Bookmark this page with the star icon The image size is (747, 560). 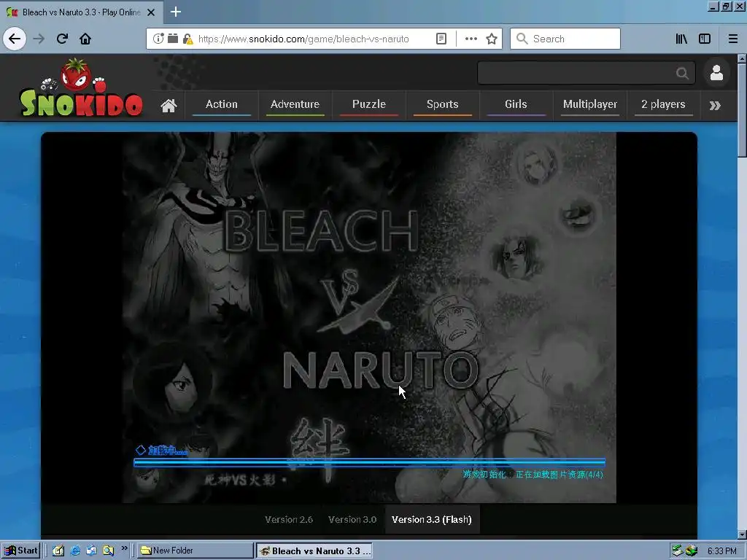coord(492,39)
